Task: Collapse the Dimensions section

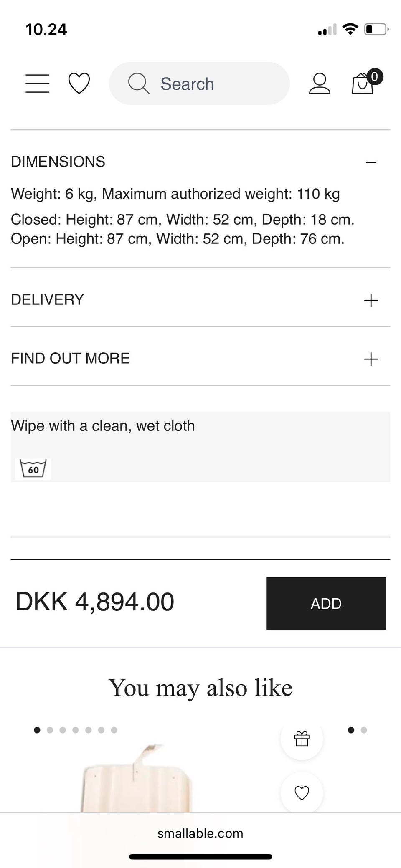Action: pyautogui.click(x=371, y=162)
